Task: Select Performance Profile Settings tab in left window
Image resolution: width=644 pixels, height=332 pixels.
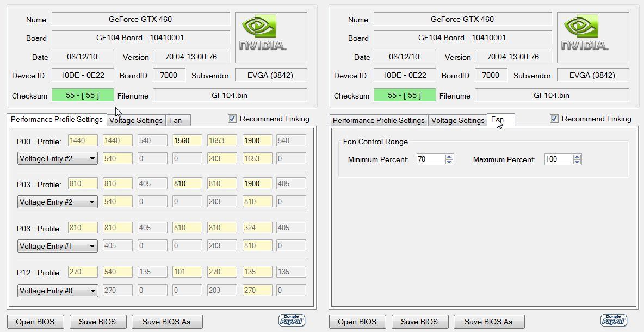Action: point(57,120)
